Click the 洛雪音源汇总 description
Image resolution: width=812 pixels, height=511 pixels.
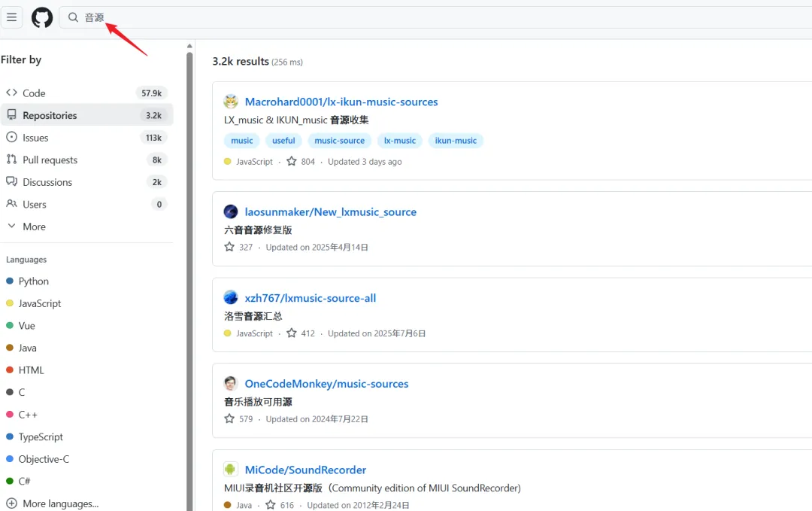coord(253,316)
